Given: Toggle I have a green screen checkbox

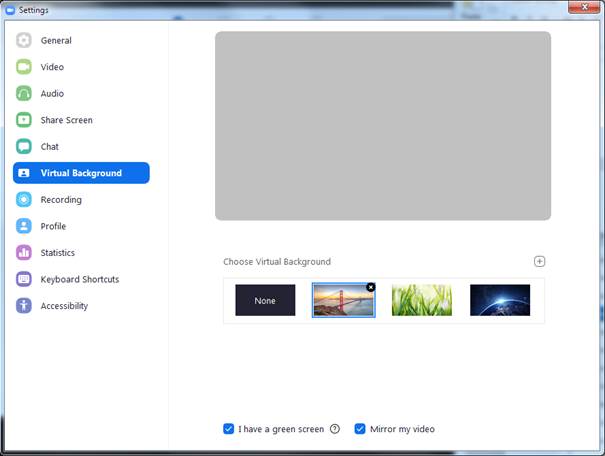Looking at the screenshot, I should coord(228,429).
